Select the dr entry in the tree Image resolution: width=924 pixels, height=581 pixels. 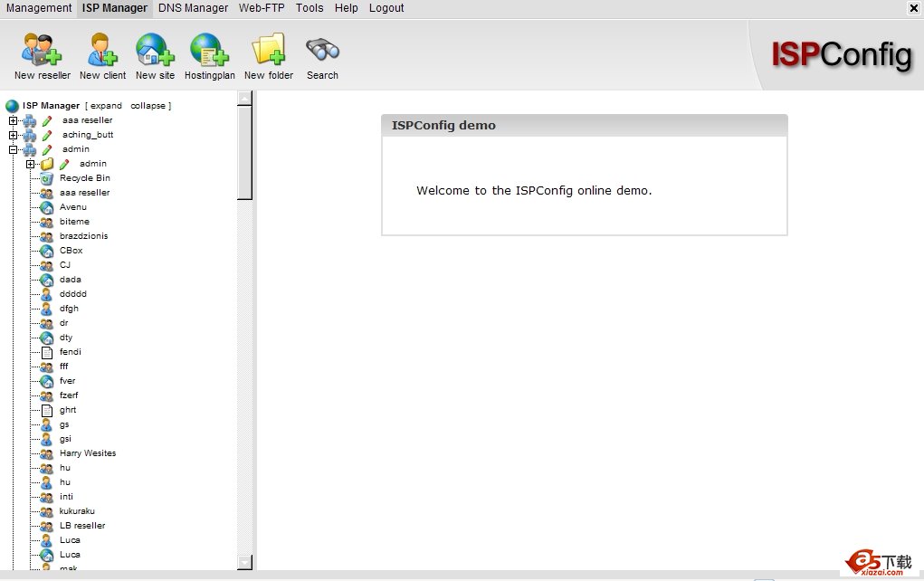64,323
